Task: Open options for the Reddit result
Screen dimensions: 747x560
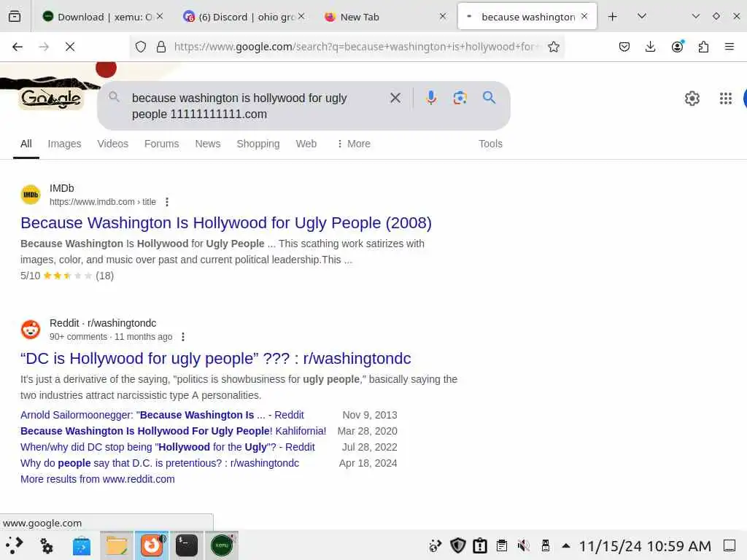Action: [183, 337]
